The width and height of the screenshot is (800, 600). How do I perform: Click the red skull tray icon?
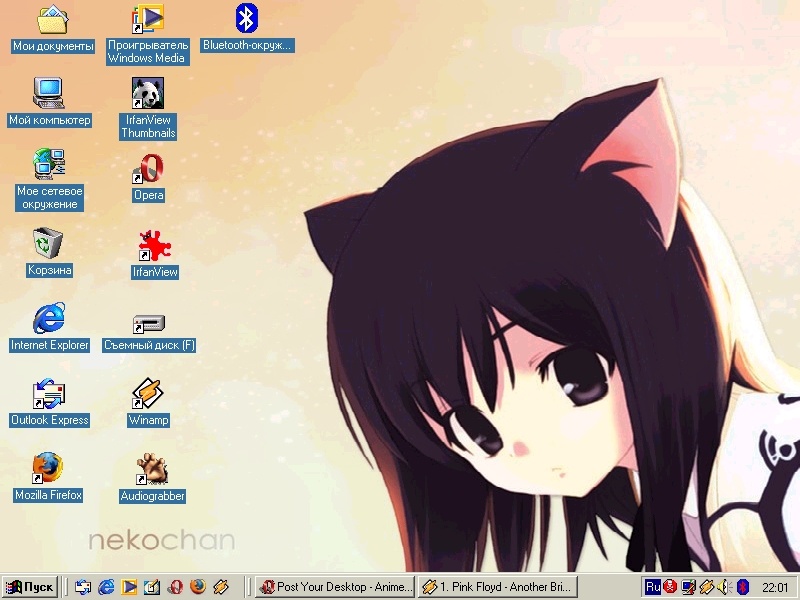[x=670, y=587]
